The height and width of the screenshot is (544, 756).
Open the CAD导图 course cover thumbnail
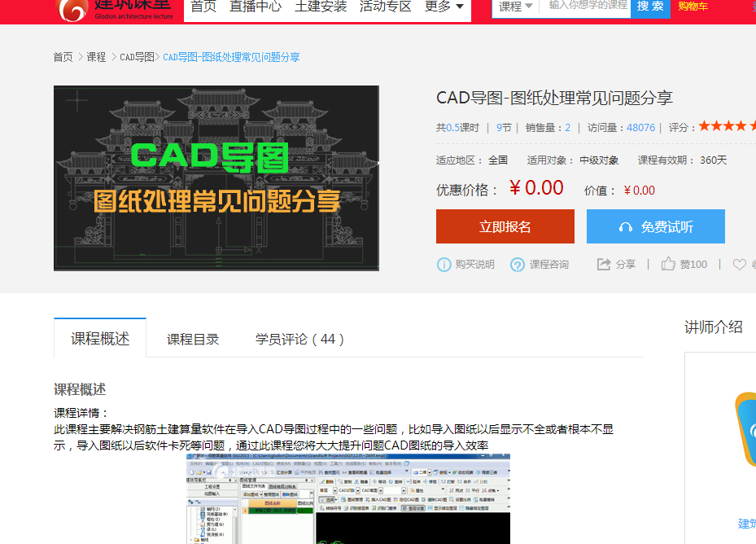(x=216, y=178)
